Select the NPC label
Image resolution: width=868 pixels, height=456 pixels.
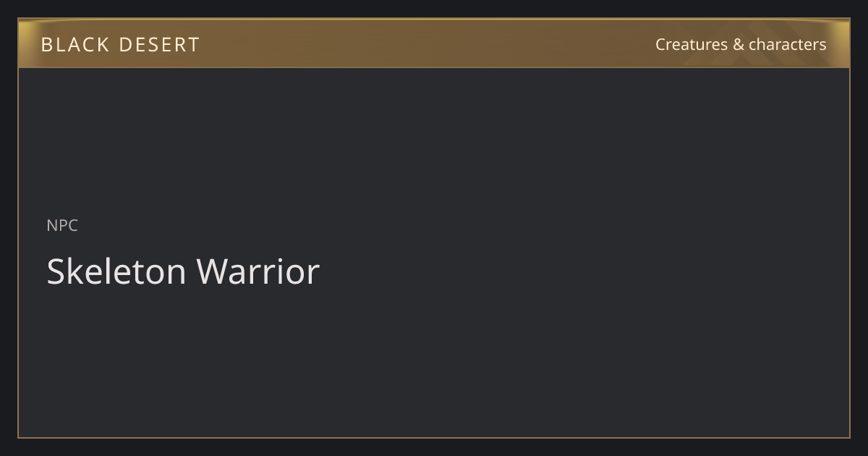62,225
